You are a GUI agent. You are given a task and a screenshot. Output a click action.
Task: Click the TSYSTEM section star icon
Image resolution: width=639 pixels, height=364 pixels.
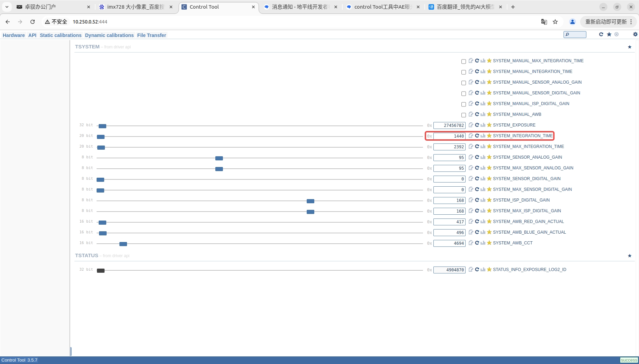point(629,47)
